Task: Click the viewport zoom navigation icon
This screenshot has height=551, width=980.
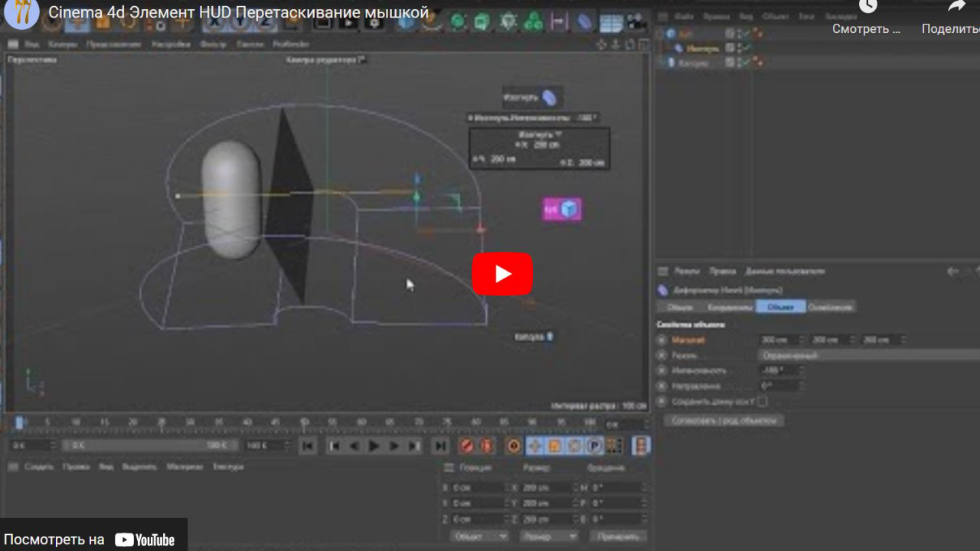Action: tap(616, 44)
